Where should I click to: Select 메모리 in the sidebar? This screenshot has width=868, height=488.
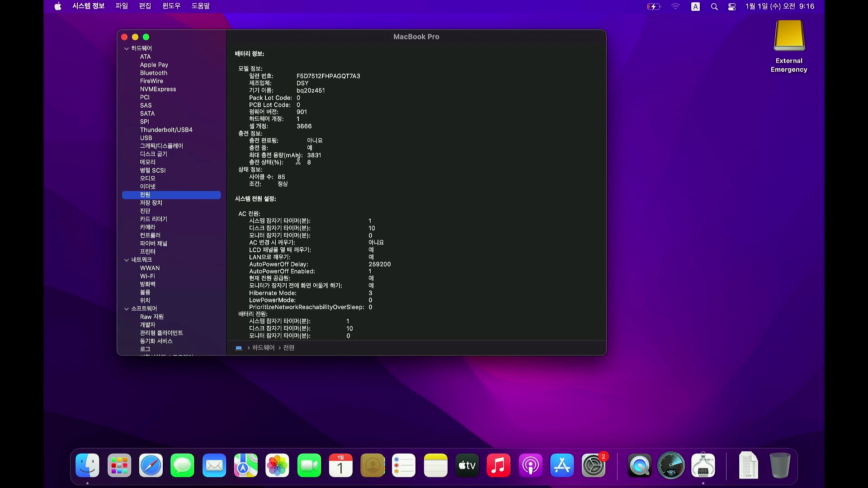pos(148,162)
